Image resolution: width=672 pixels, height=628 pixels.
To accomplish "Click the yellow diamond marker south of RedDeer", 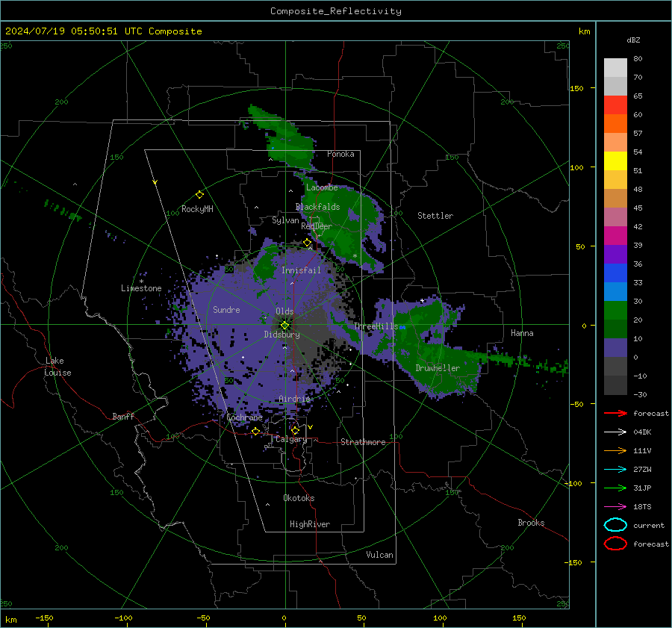I will point(307,243).
